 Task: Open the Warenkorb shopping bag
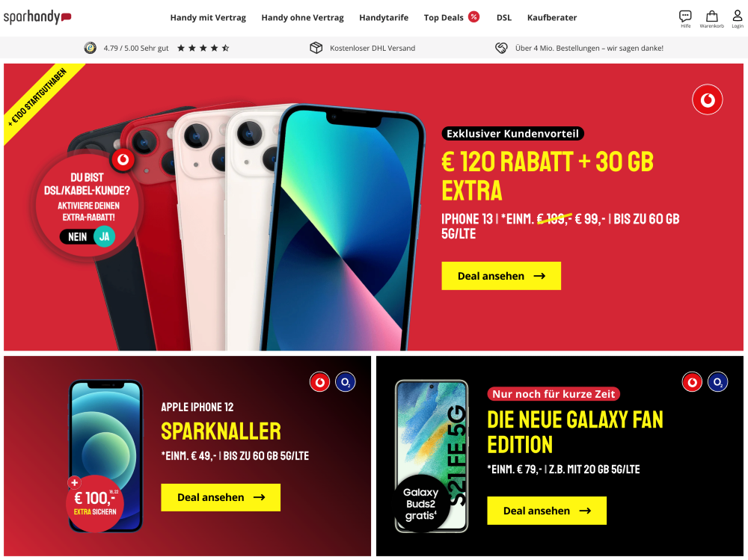(712, 19)
